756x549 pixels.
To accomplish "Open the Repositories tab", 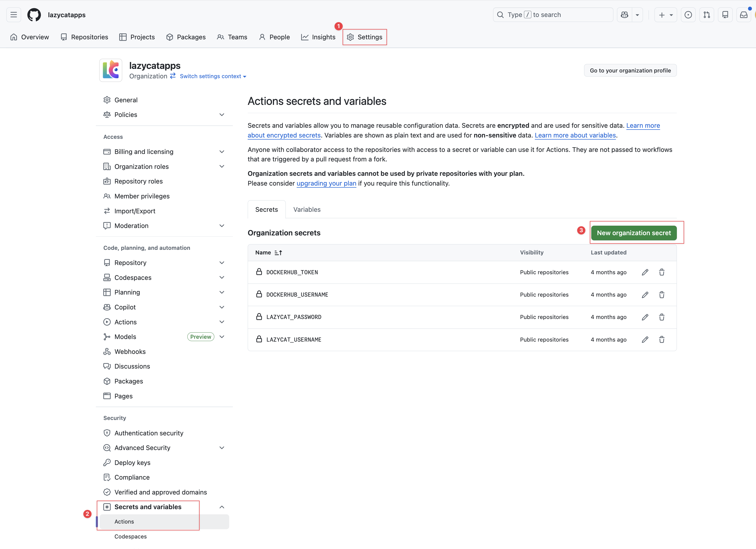I will click(84, 37).
